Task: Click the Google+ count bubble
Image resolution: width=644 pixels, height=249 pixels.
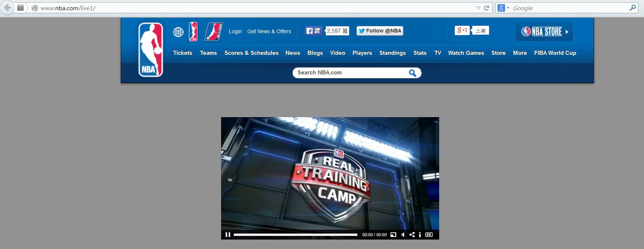Action: 480,31
